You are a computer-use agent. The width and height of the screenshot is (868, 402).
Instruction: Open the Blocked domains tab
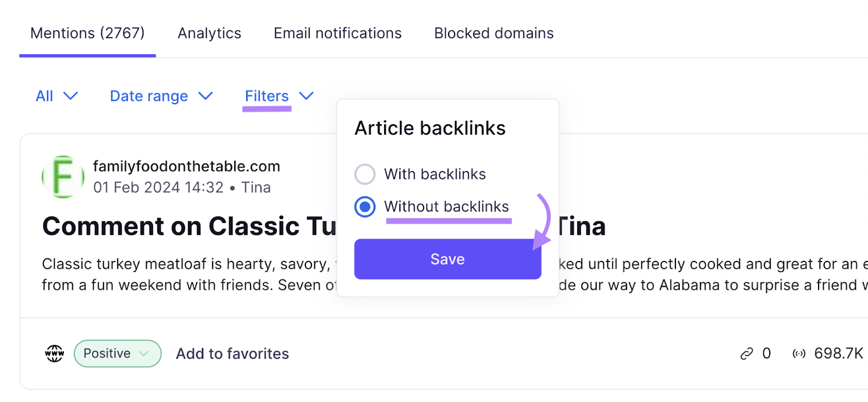(x=493, y=33)
